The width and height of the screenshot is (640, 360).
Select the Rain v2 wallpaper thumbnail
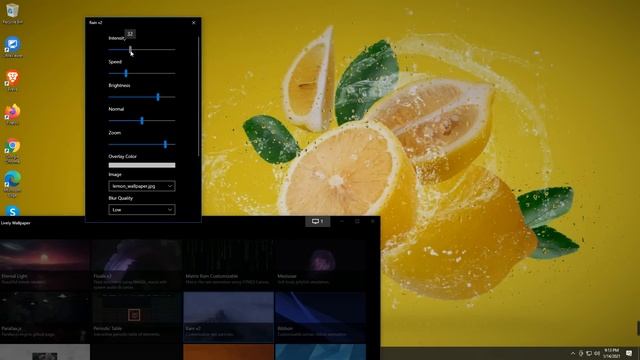229,317
